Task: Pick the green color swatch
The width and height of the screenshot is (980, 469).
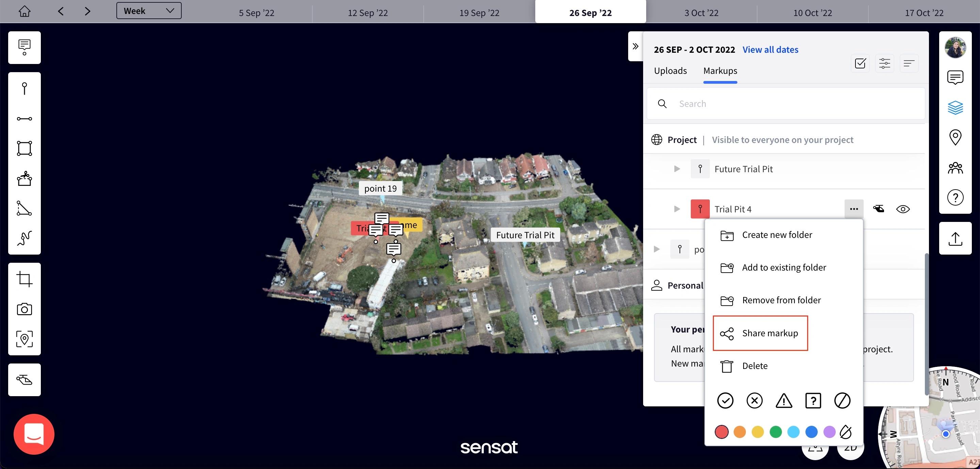Action: pos(775,432)
